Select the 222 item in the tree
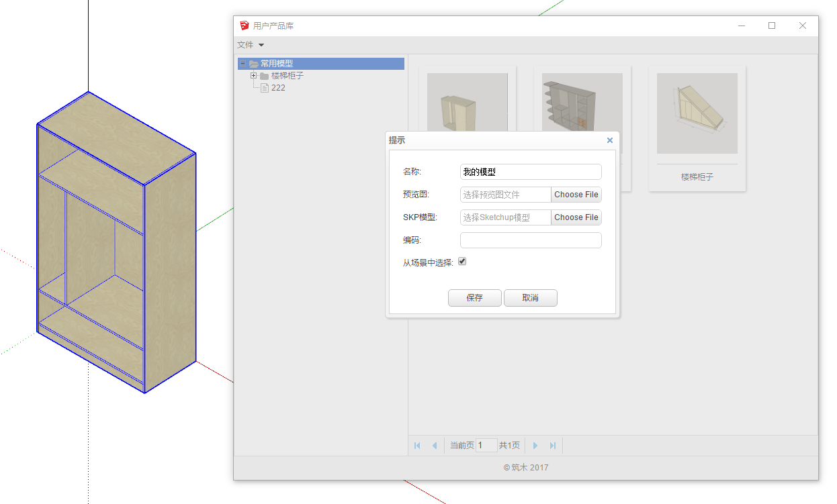 (x=277, y=87)
